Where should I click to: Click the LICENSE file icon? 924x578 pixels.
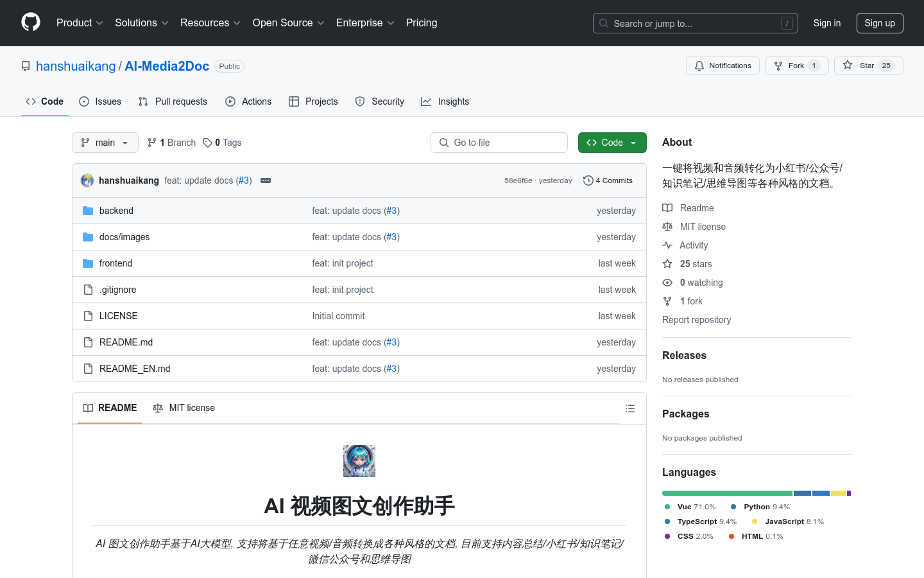click(x=88, y=316)
